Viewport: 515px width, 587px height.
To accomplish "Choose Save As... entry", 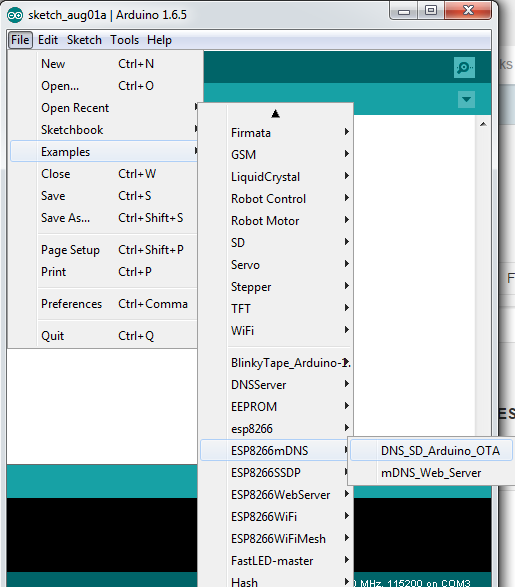I will [103, 218].
